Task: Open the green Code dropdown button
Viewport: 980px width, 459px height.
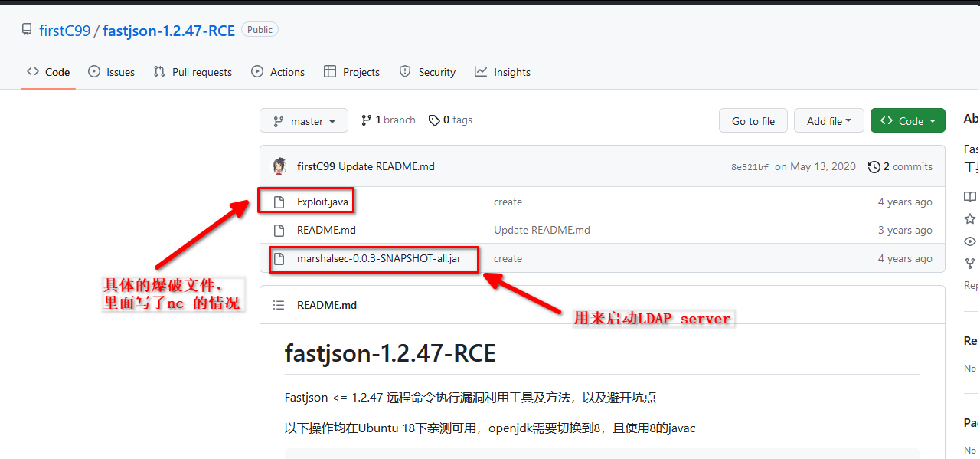Action: point(908,121)
